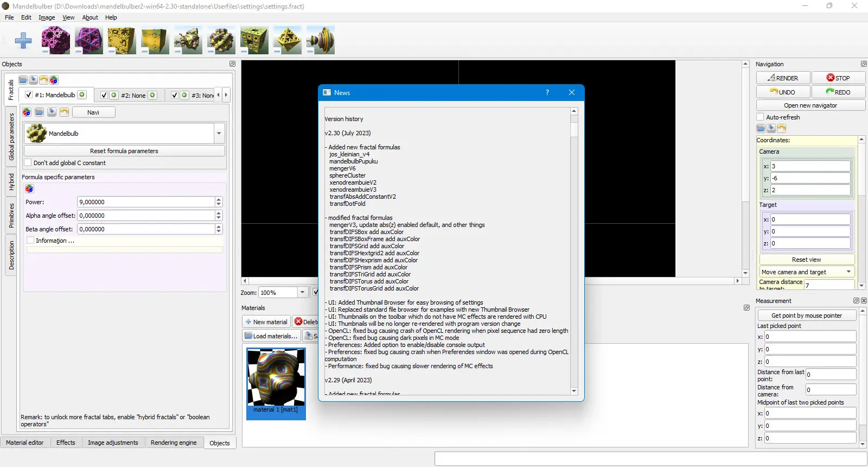This screenshot has width=868, height=467.
Task: Click the load folder icon beside Navi button
Action: click(x=39, y=112)
